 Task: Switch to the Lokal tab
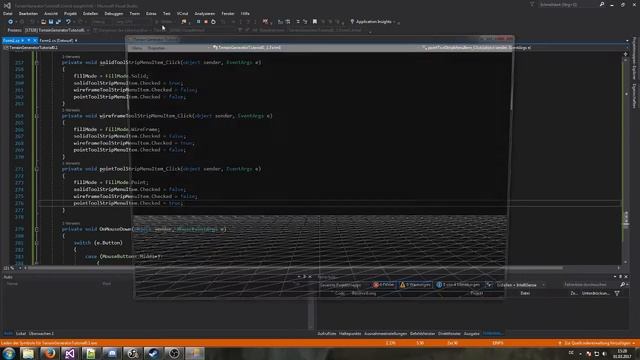[21, 333]
